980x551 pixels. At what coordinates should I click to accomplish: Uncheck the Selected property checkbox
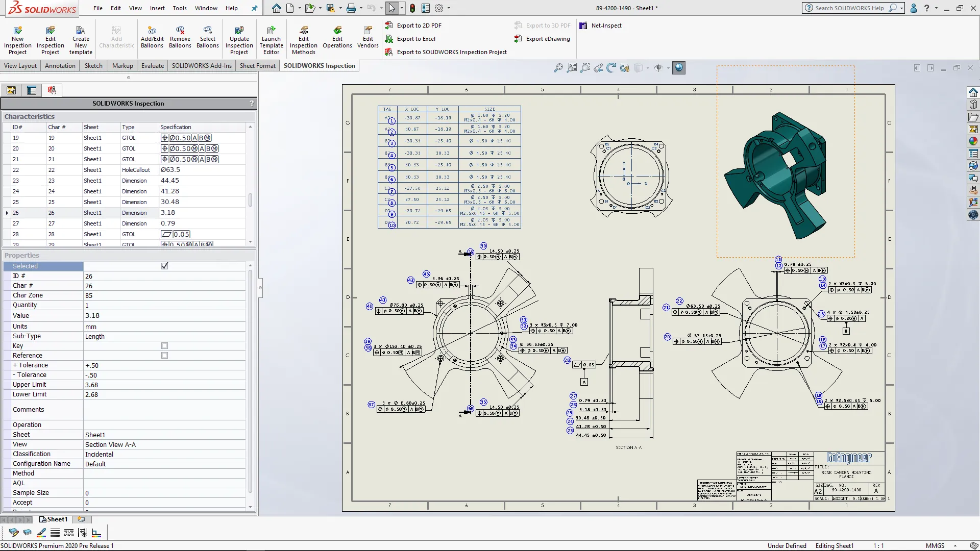point(164,266)
